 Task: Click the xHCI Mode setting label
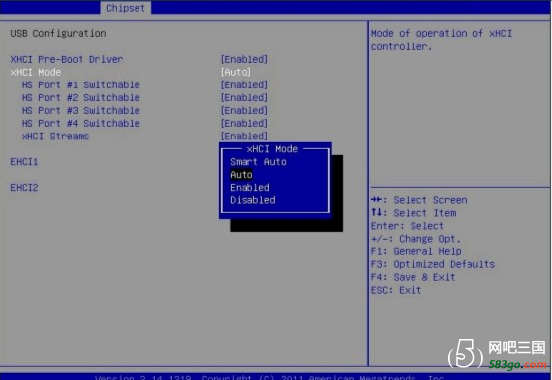click(36, 72)
